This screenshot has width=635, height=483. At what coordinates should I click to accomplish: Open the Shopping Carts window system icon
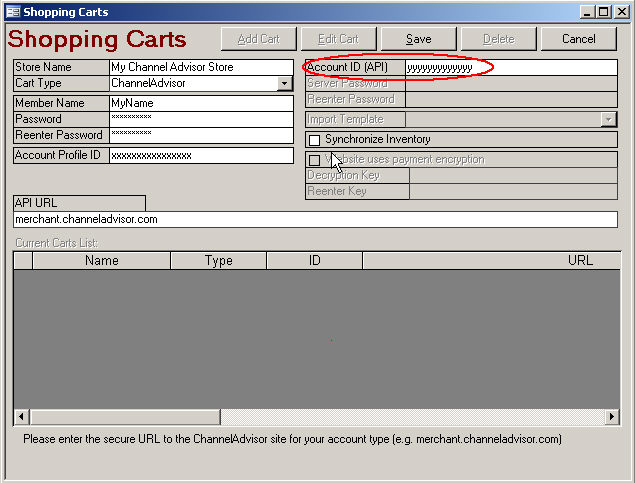13,12
